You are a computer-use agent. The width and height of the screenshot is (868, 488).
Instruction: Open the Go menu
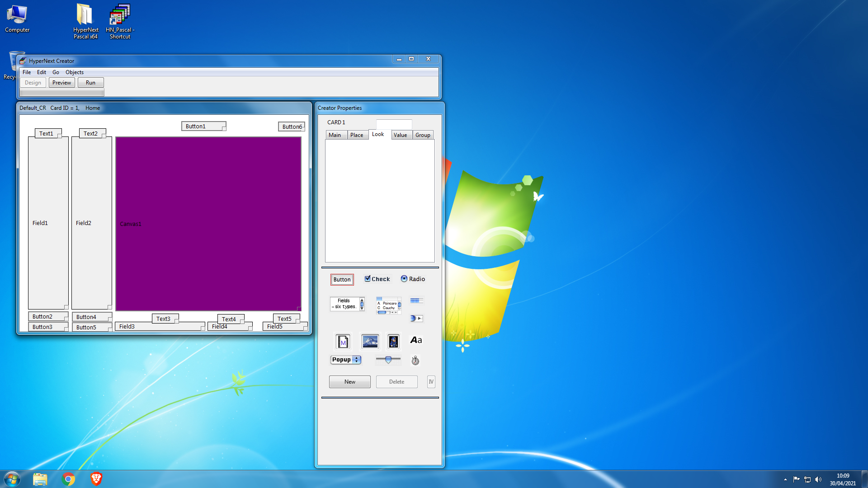click(56, 72)
